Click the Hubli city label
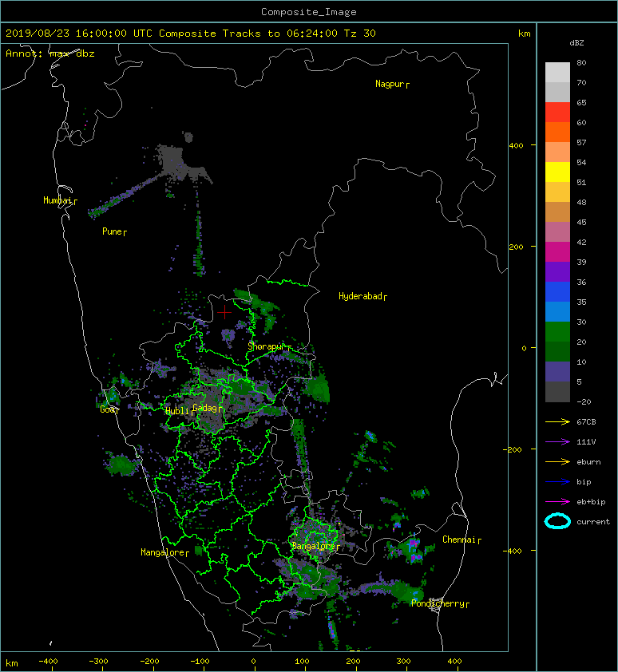Viewport: 618px width, 672px height. tap(177, 411)
